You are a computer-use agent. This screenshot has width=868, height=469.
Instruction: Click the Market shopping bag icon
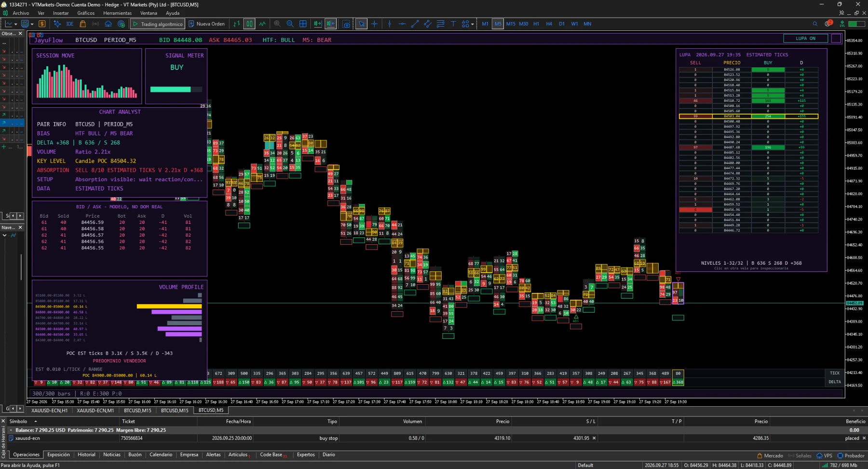click(x=83, y=24)
